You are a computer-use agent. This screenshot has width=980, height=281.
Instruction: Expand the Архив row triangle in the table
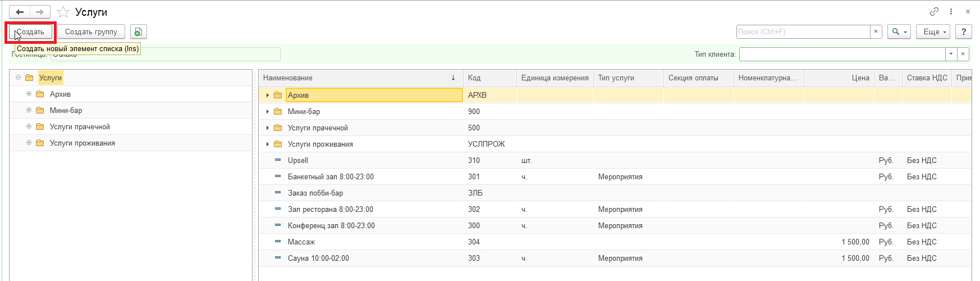point(268,96)
